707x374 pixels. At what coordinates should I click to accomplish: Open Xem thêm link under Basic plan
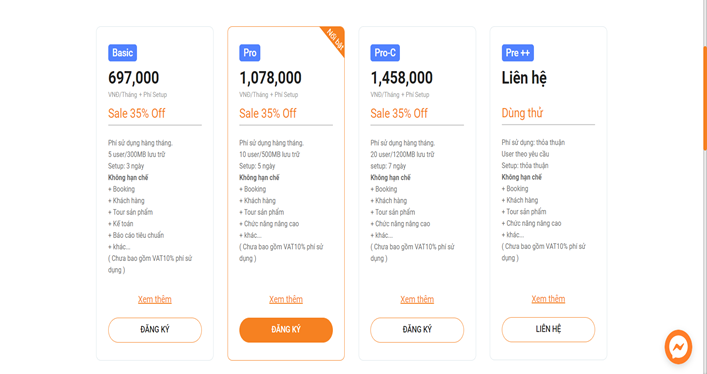click(x=155, y=300)
